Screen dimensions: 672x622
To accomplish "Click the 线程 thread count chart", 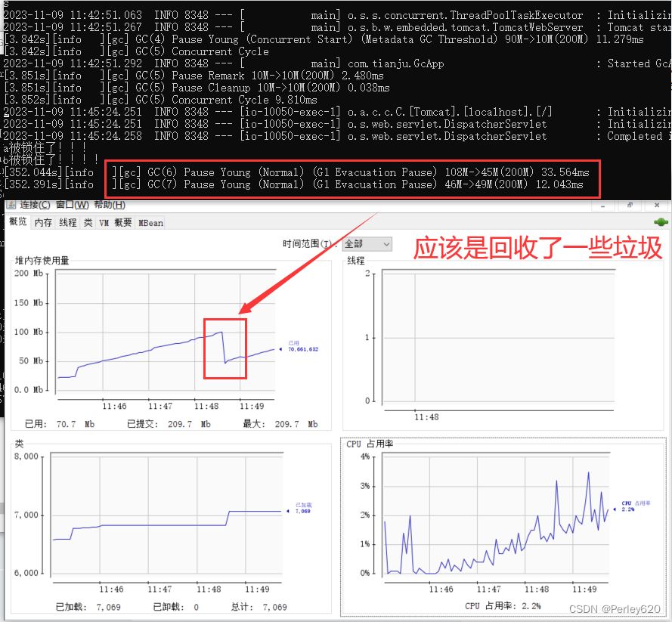I will pos(498,337).
